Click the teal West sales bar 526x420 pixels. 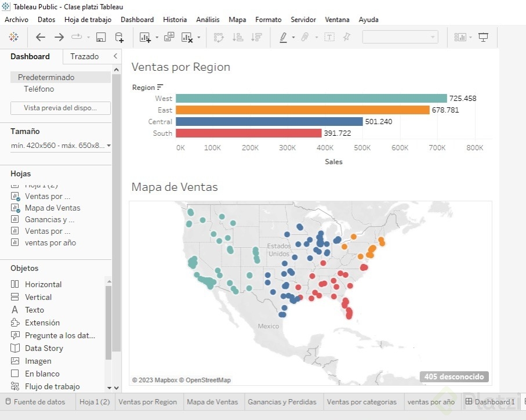tap(311, 98)
